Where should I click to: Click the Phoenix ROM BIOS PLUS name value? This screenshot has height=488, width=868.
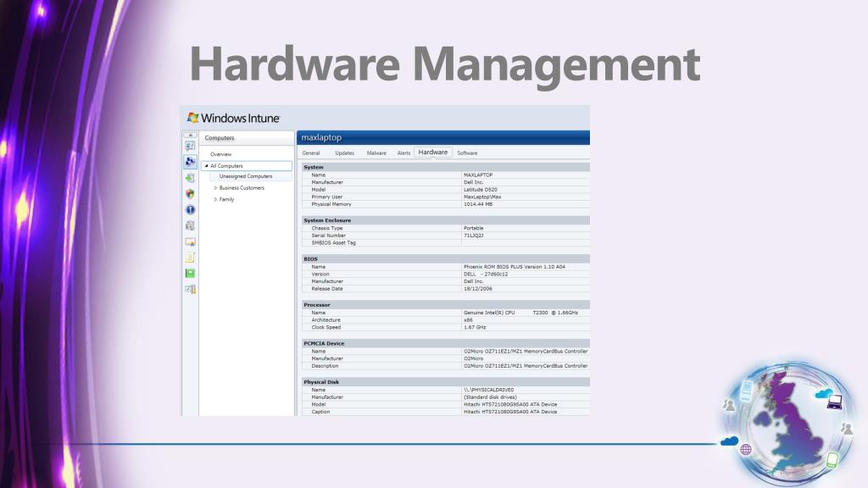pyautogui.click(x=515, y=267)
